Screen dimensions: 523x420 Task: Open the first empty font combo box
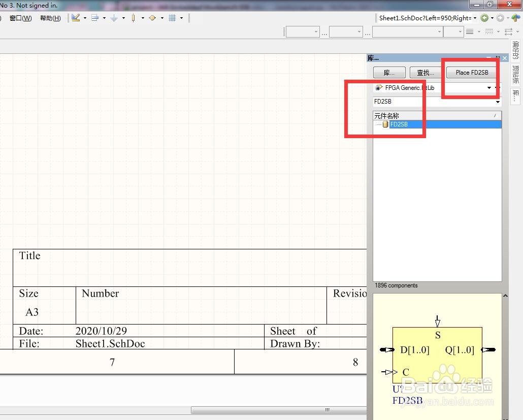(x=303, y=32)
